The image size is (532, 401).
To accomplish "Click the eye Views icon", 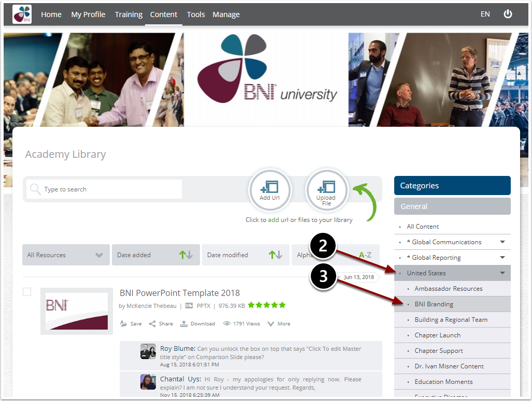I will coord(227,323).
